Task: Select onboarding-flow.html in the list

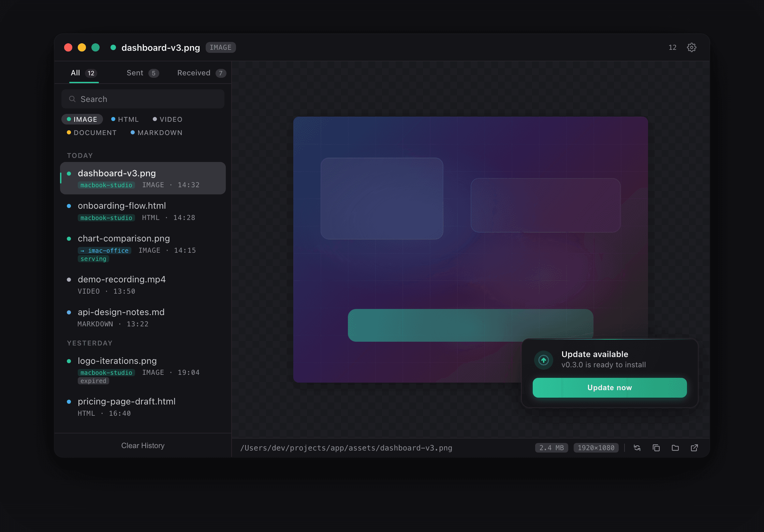Action: tap(143, 211)
